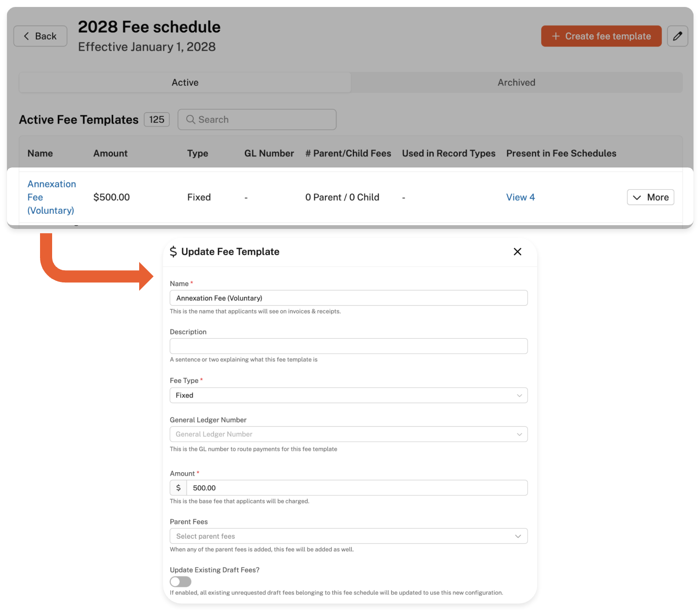700x616 pixels.
Task: Select the Active tab
Action: pos(185,82)
